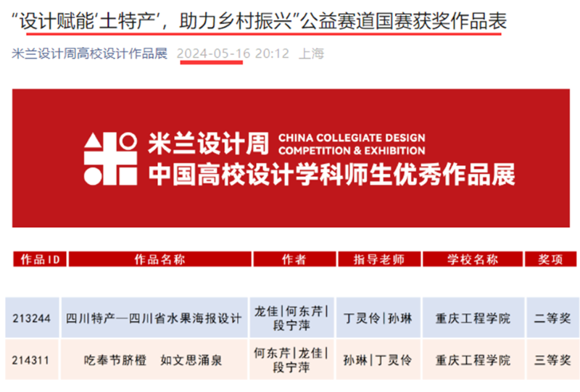The image size is (580, 392).
Task: Click the 奖项 column header
Action: coord(552,259)
